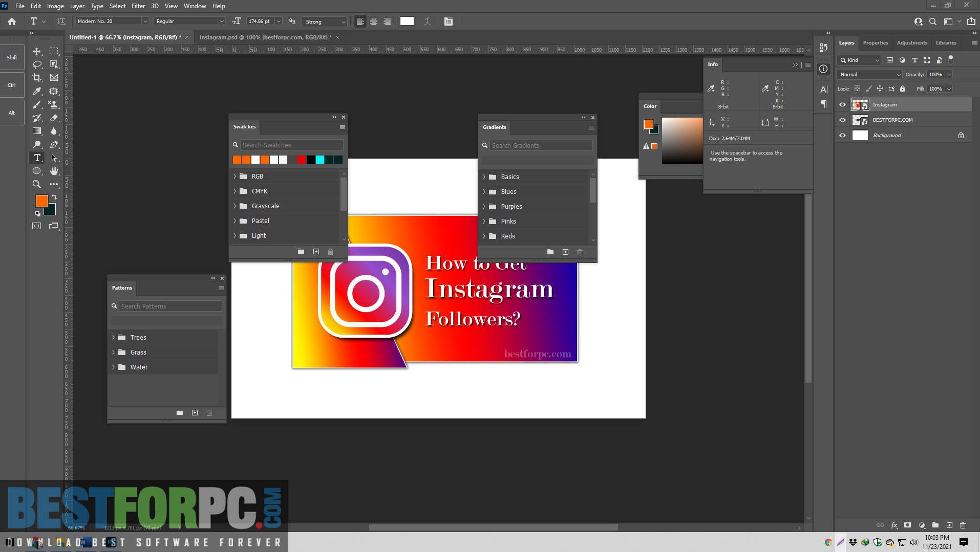Screen dimensions: 980x552
Task: Select the Dodge tool
Action: click(x=37, y=144)
